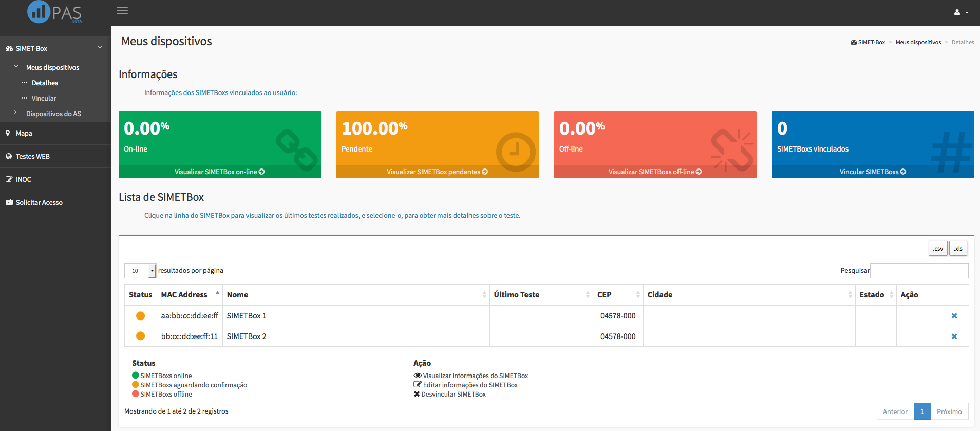Toggle the hamburger sidebar menu

click(122, 11)
